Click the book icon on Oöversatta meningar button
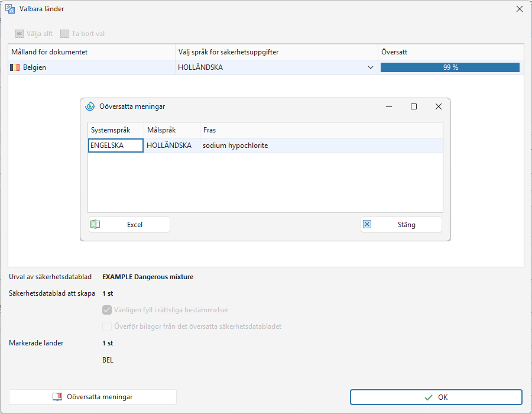The height and width of the screenshot is (414, 532). [57, 397]
